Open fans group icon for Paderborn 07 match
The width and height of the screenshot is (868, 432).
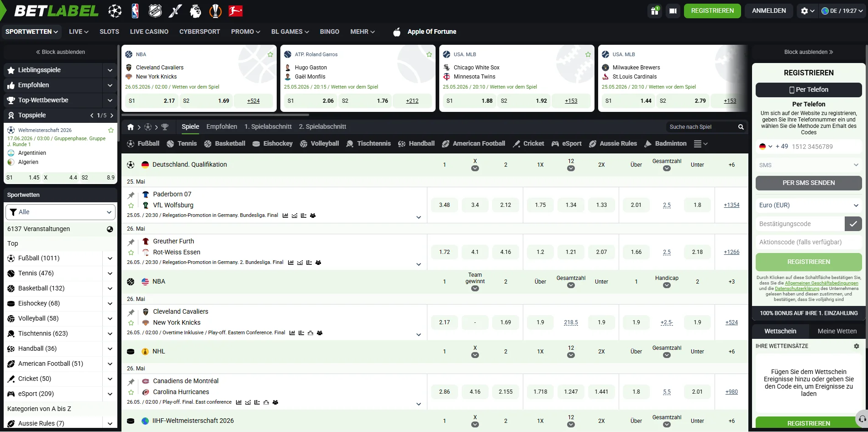pos(313,216)
